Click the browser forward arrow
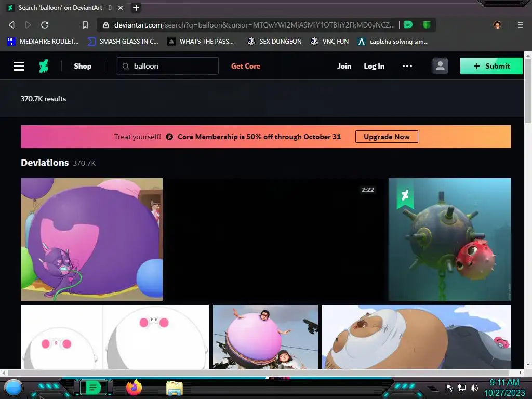Screen dimensions: 532x399 click(x=28, y=25)
